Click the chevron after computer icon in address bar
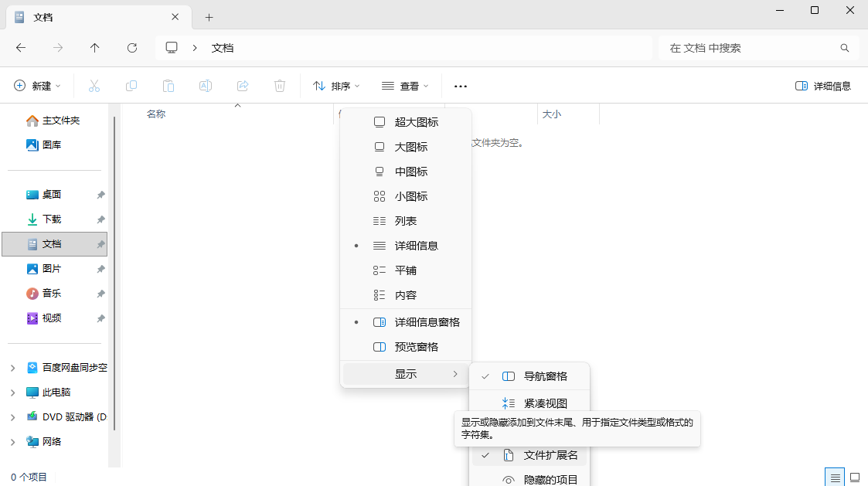Image resolution: width=868 pixels, height=486 pixels. tap(195, 48)
